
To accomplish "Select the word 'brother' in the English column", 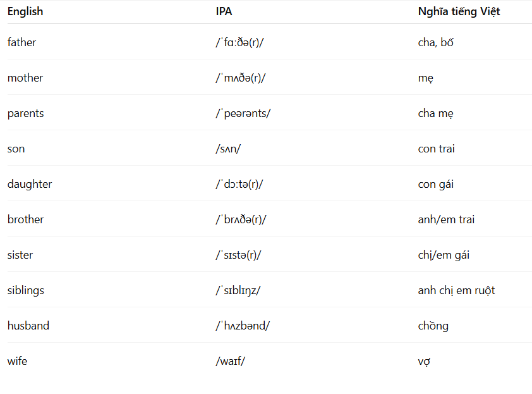I will [25, 219].
